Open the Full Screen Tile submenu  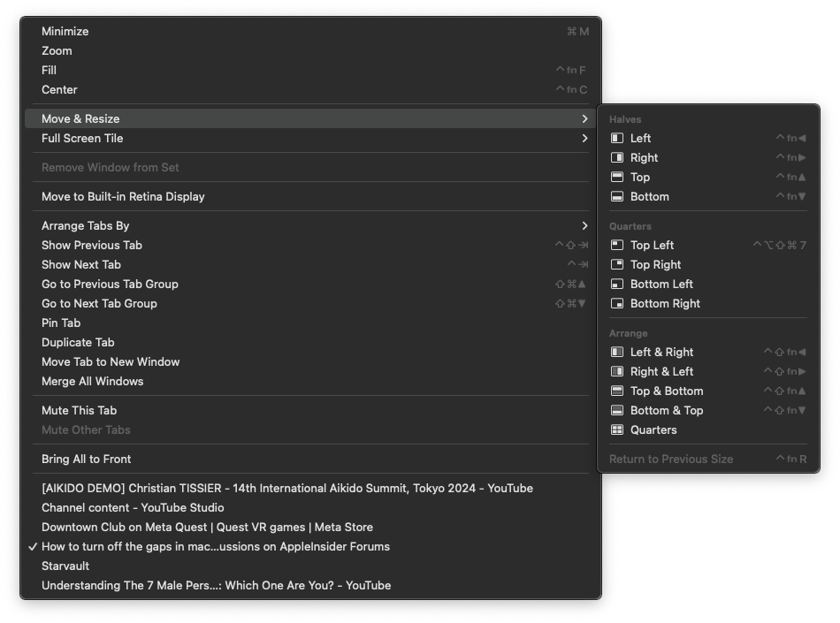[82, 138]
